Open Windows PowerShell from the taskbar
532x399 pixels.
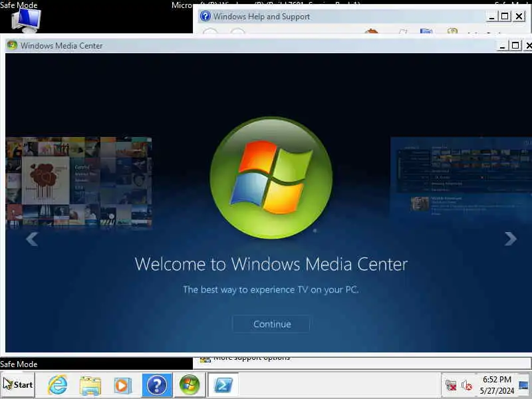tap(223, 385)
